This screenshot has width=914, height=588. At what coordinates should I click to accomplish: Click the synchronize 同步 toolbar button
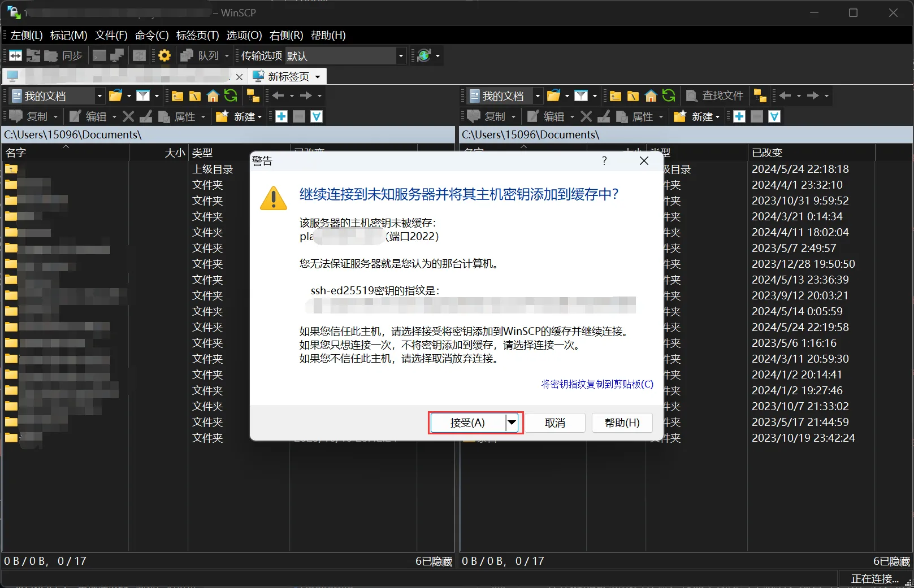64,55
